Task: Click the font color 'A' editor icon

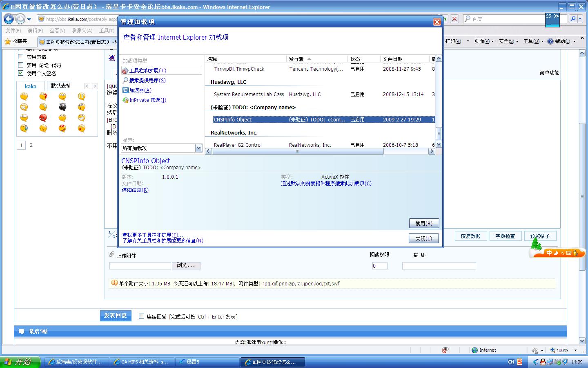Action: (112, 58)
